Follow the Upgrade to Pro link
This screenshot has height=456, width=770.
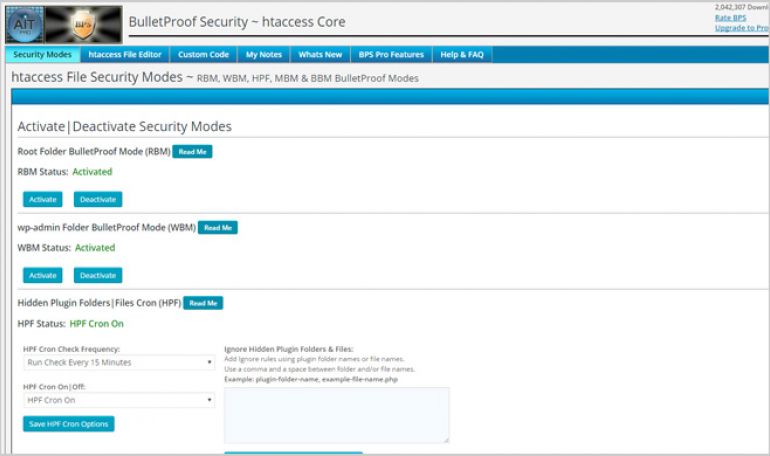[x=742, y=28]
